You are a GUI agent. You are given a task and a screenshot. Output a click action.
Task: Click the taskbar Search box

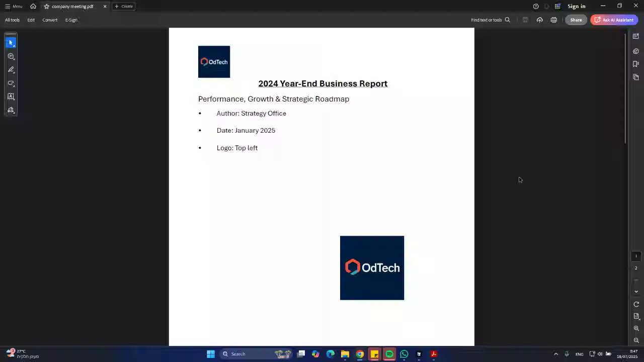click(x=257, y=354)
